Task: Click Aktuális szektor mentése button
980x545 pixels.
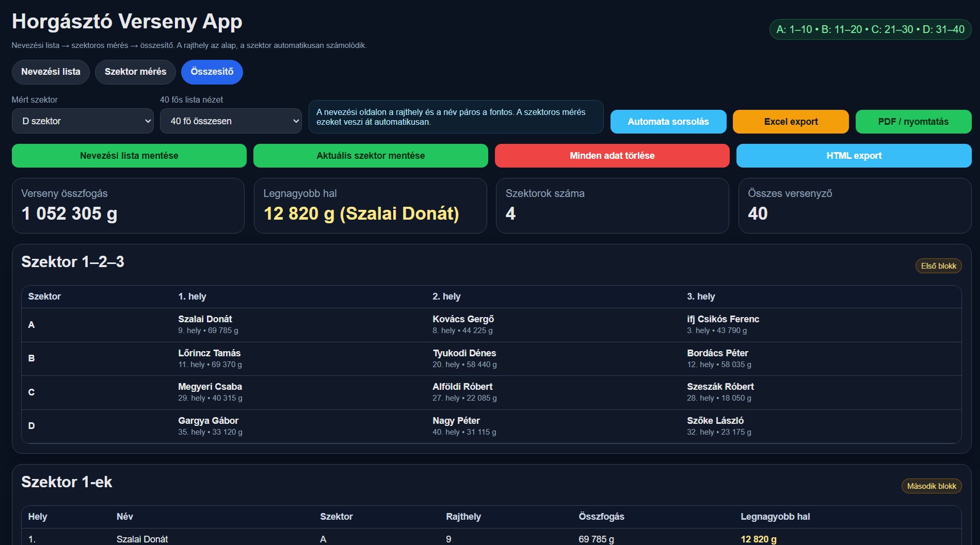Action: pyautogui.click(x=371, y=156)
